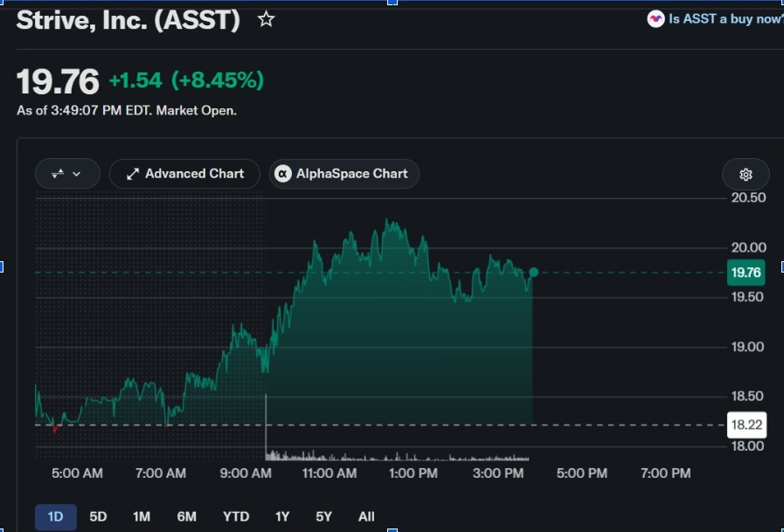Click the 19.00 y-axis label

(747, 347)
